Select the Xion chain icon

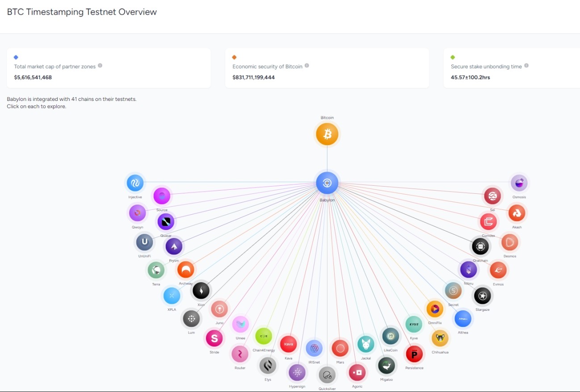click(x=201, y=291)
